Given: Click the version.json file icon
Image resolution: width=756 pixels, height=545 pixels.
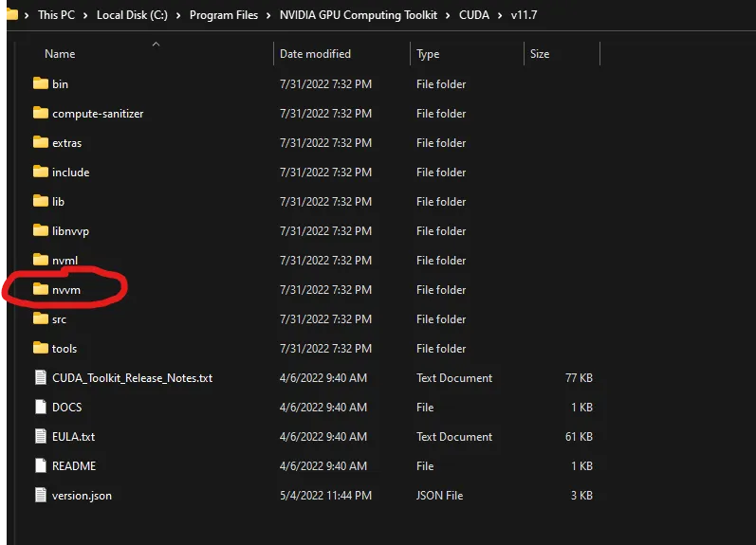Looking at the screenshot, I should (x=41, y=496).
